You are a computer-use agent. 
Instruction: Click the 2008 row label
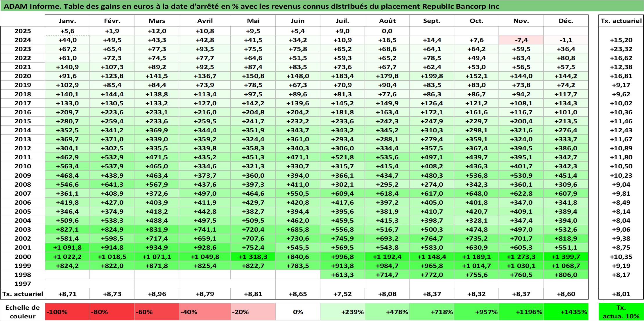(x=23, y=185)
